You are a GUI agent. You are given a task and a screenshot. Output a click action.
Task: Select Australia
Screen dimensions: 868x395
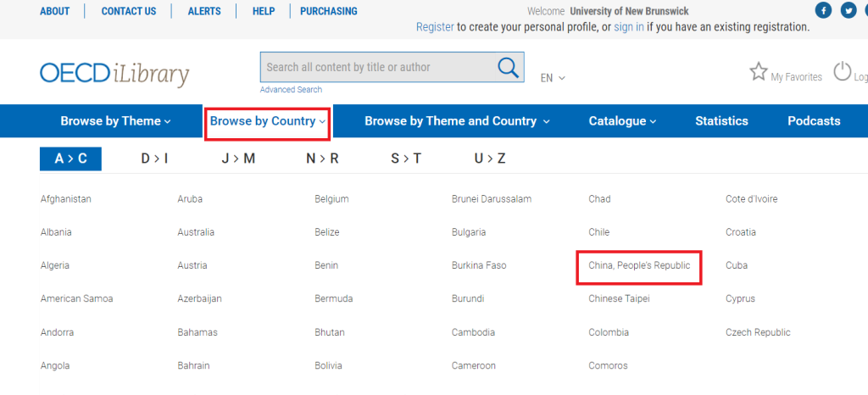(196, 232)
